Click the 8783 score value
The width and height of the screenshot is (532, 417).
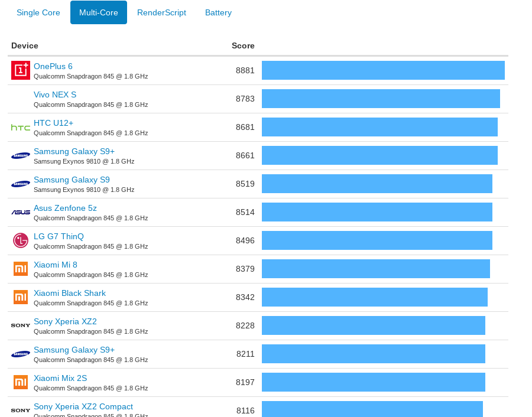pyautogui.click(x=245, y=99)
